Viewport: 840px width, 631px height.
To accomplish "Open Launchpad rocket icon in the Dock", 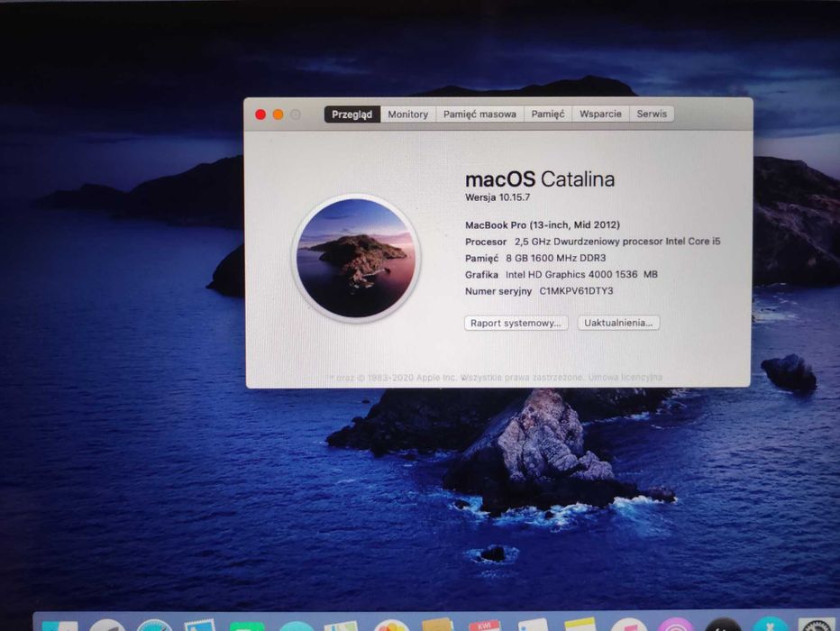I will pyautogui.click(x=107, y=625).
